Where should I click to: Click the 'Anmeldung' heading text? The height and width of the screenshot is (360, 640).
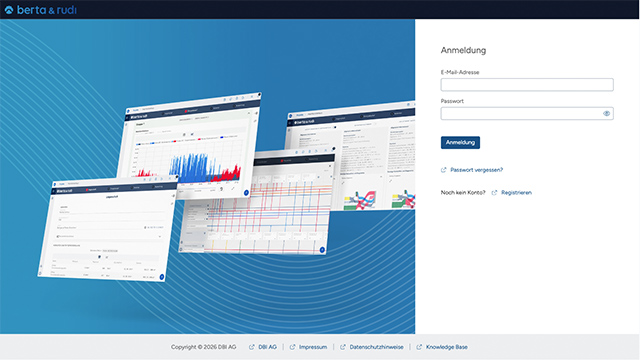(x=463, y=50)
